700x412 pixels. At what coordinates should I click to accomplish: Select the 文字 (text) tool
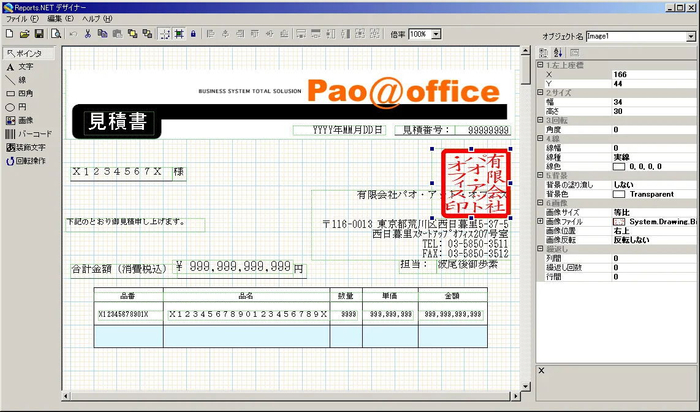20,66
